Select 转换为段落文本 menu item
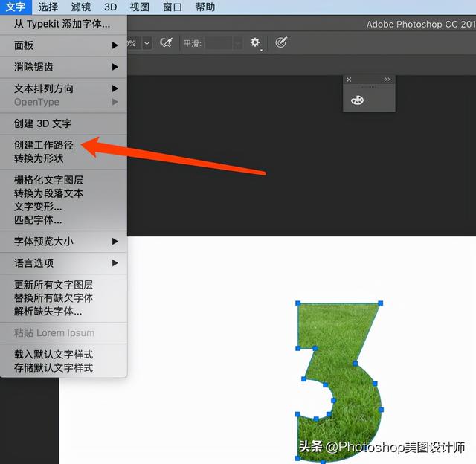Image resolution: width=476 pixels, height=464 pixels. tap(63, 193)
